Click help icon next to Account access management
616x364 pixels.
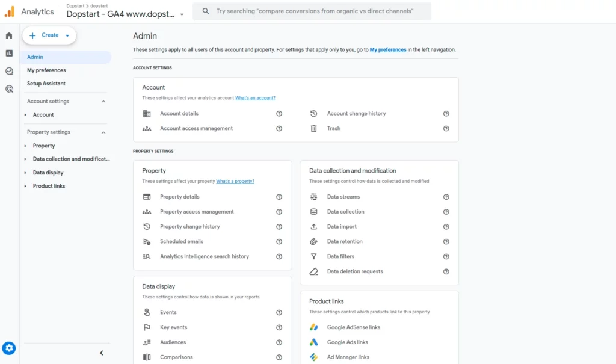279,129
